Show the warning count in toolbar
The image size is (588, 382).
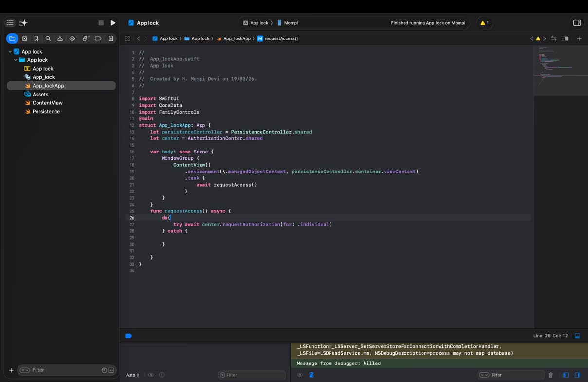coord(484,23)
